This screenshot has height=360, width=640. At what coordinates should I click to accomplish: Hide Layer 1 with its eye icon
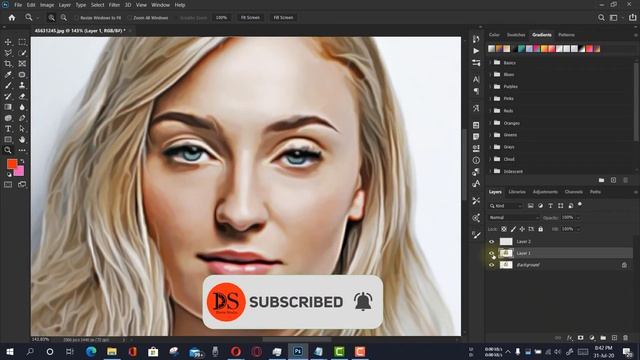491,253
